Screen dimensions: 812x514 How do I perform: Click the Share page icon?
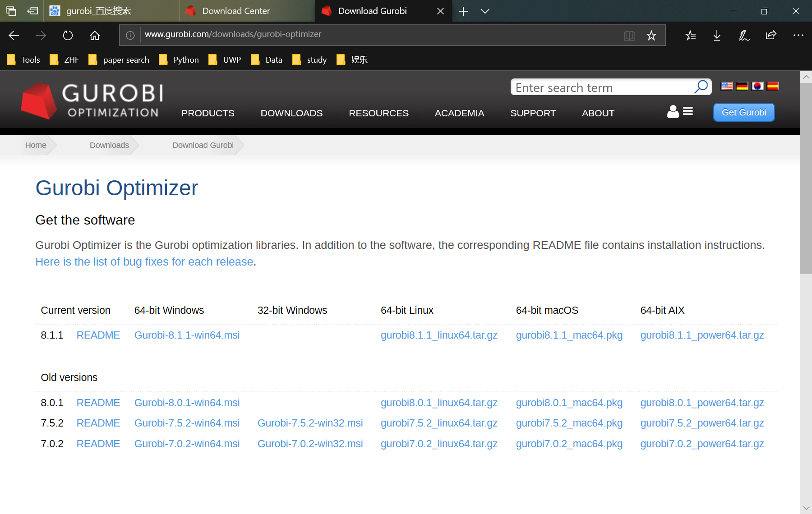click(771, 35)
